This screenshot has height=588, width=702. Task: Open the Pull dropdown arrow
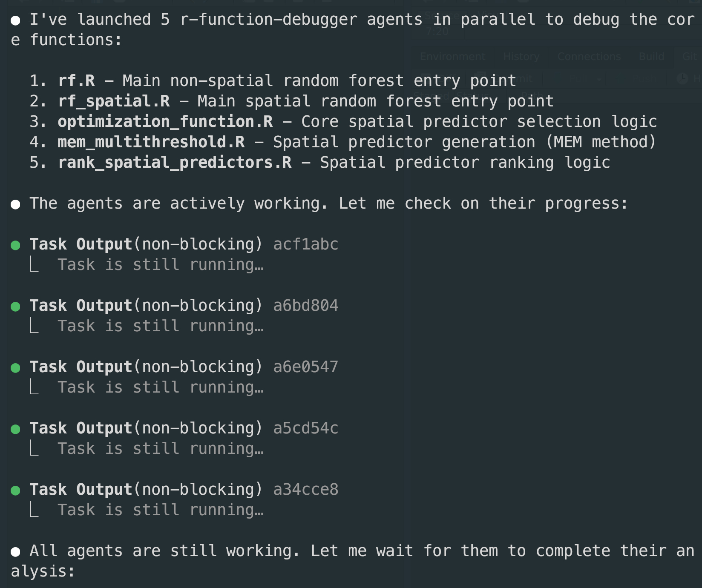599,79
